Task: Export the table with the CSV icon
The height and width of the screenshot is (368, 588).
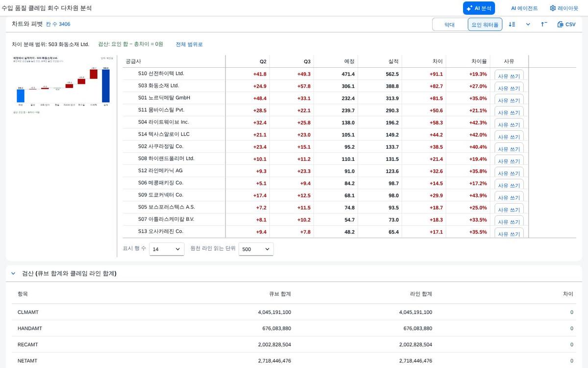Action: (566, 25)
